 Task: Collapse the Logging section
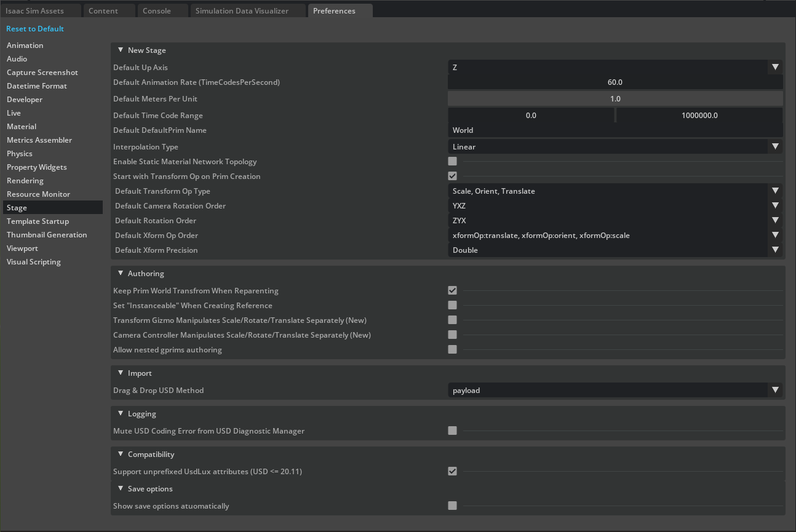pyautogui.click(x=121, y=413)
